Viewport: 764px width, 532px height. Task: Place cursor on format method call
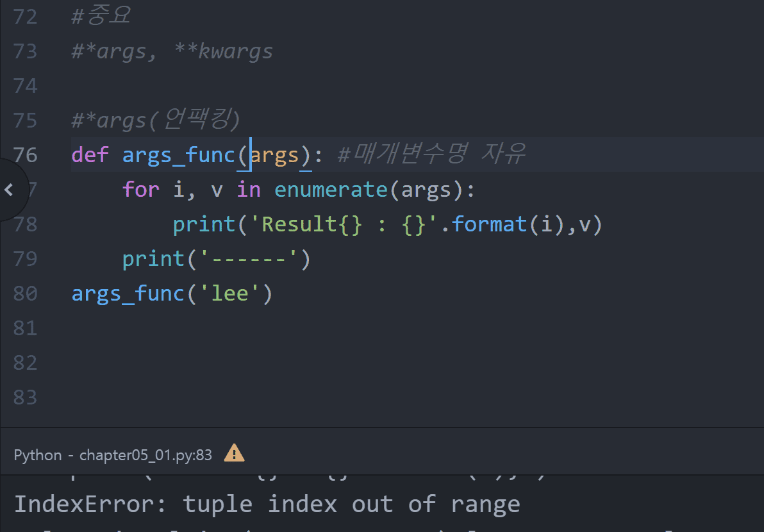click(489, 224)
